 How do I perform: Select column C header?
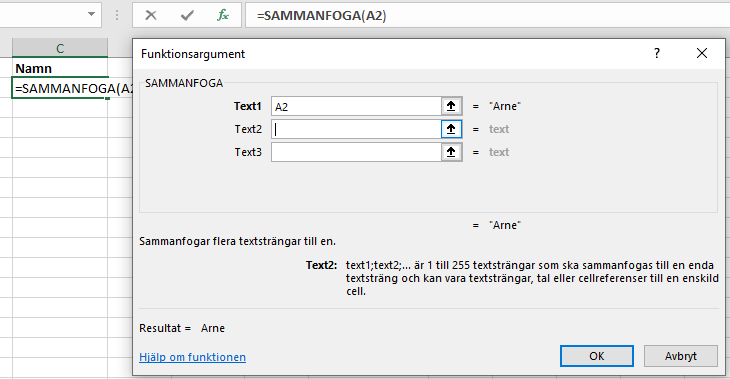60,48
